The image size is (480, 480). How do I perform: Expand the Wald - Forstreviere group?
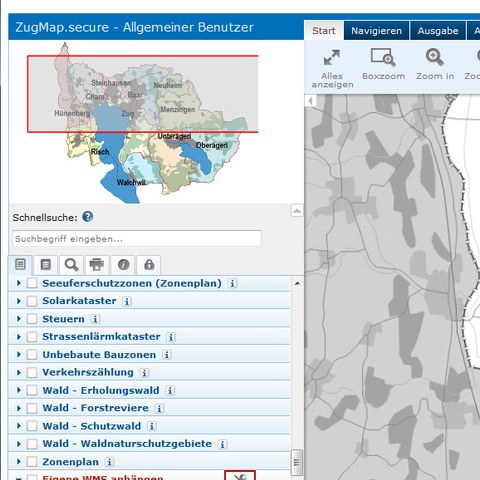pyautogui.click(x=19, y=408)
